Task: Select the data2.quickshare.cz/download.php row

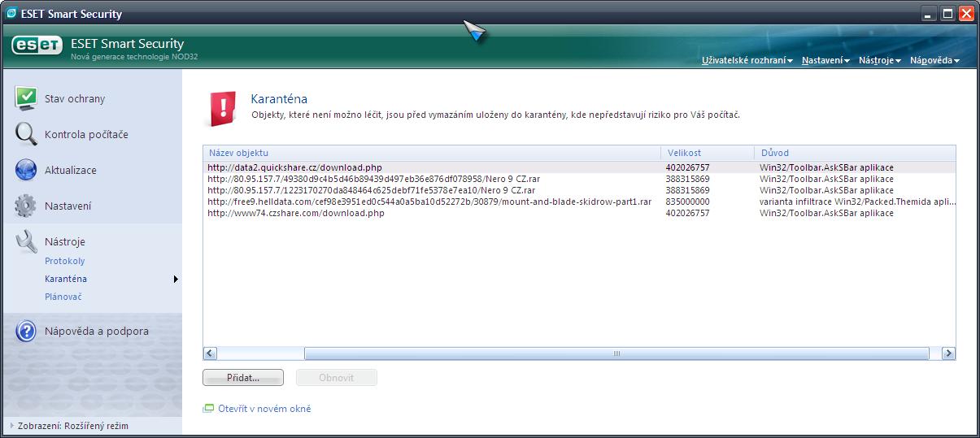Action: point(579,167)
